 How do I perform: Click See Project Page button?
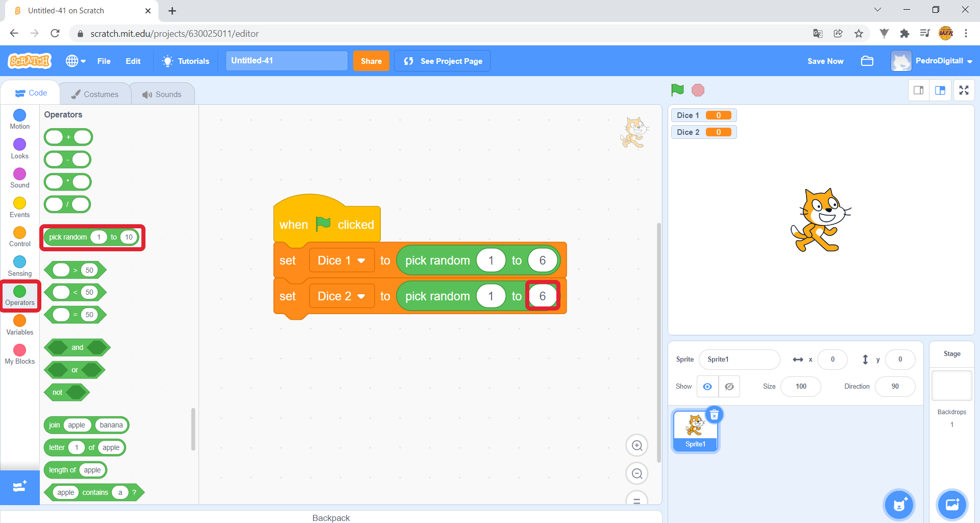[x=443, y=61]
